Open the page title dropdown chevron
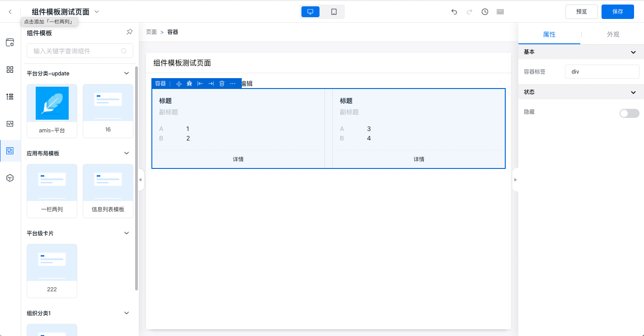The image size is (644, 336). coord(97,12)
